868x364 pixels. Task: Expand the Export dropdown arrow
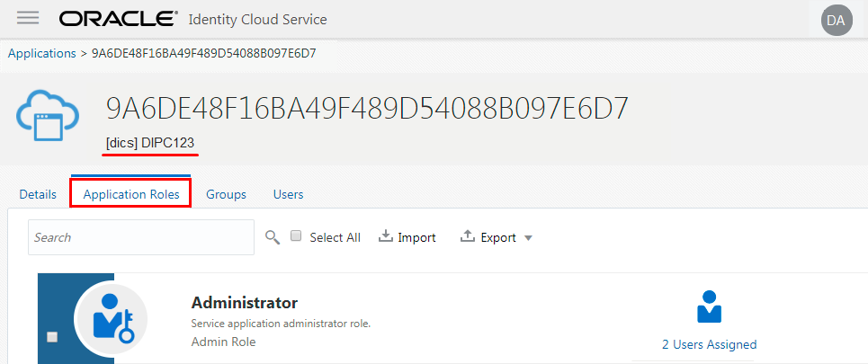point(528,238)
